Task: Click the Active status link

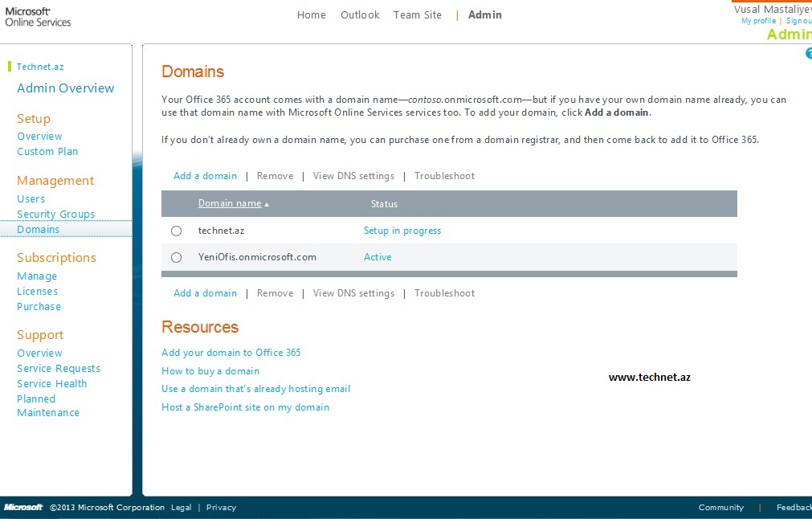Action: pos(377,257)
